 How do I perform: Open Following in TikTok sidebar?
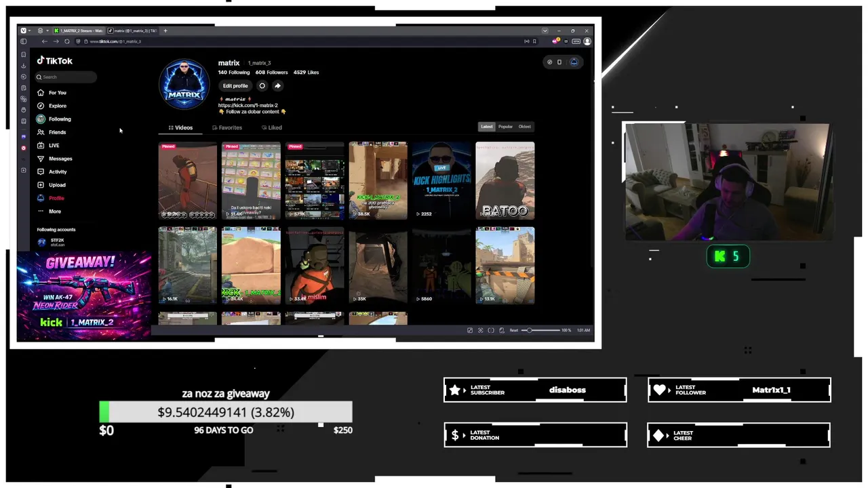[x=54, y=119]
